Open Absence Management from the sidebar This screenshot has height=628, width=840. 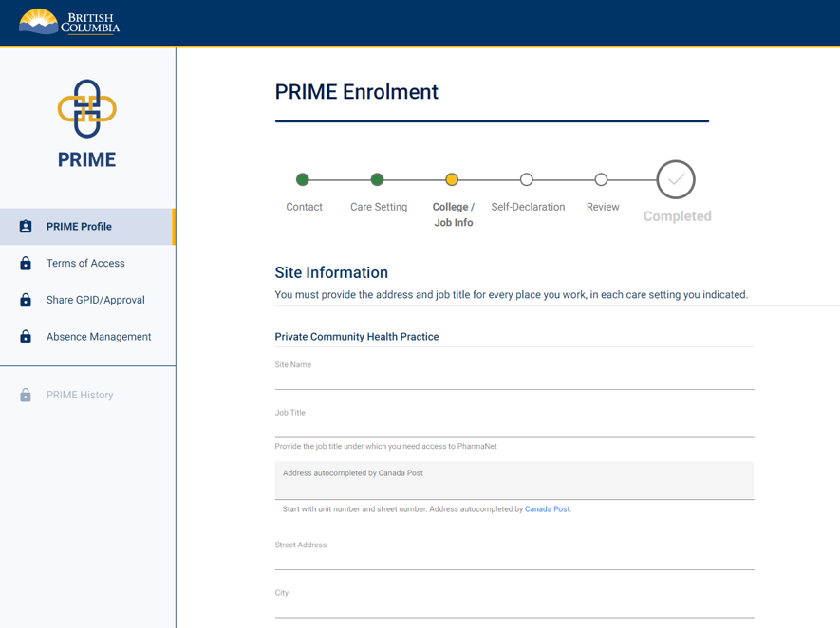pyautogui.click(x=98, y=336)
